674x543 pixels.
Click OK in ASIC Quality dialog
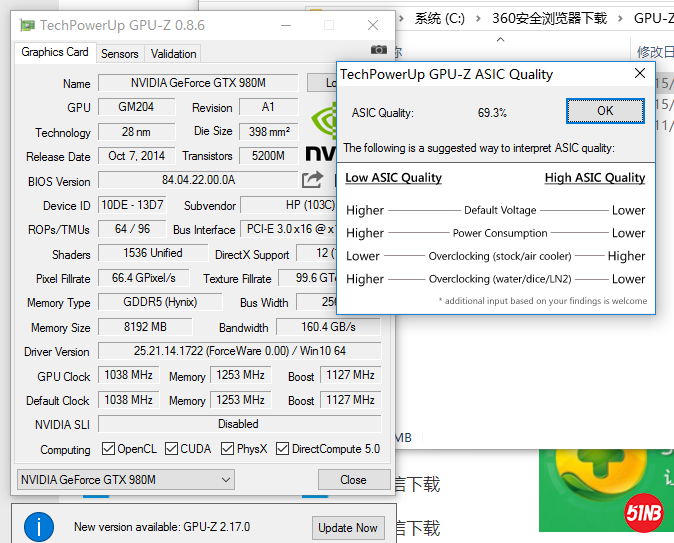605,111
